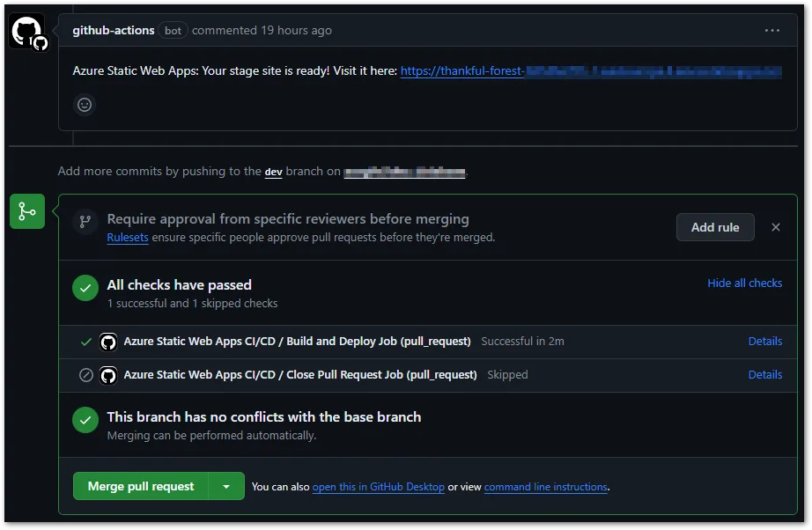
Task: Click open this in GitHub Desktop link
Action: click(378, 487)
